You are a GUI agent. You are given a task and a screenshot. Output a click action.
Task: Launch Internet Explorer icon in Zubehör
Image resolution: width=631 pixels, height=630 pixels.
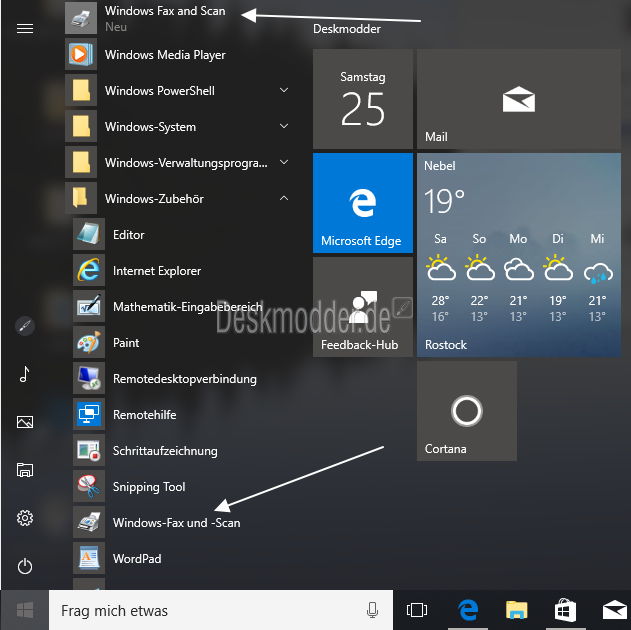tap(89, 270)
